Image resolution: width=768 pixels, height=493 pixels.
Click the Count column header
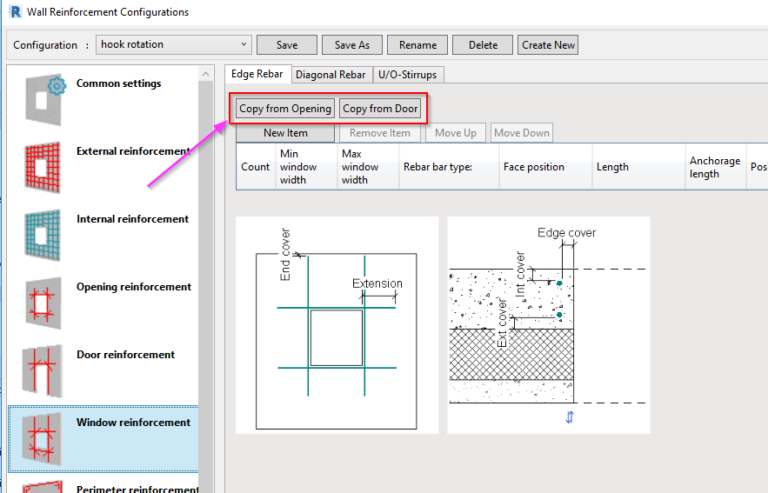[x=255, y=167]
